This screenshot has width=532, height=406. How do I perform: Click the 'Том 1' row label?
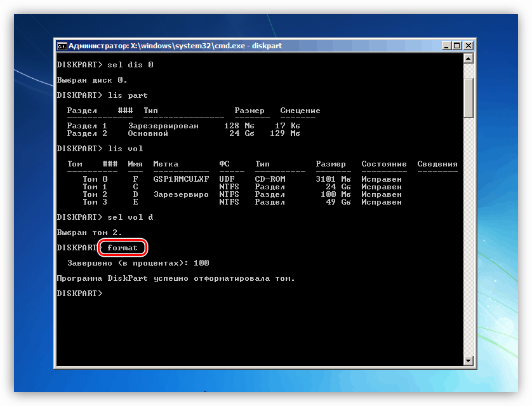point(95,187)
